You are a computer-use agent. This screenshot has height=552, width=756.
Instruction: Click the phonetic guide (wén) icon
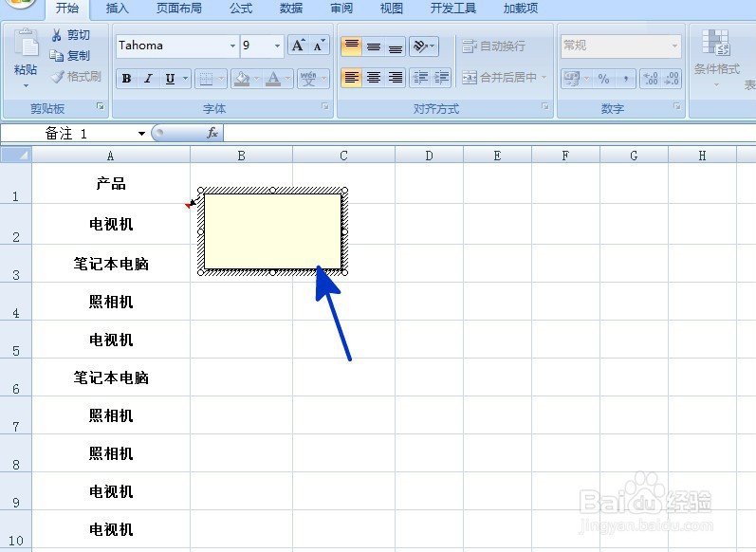[x=308, y=78]
